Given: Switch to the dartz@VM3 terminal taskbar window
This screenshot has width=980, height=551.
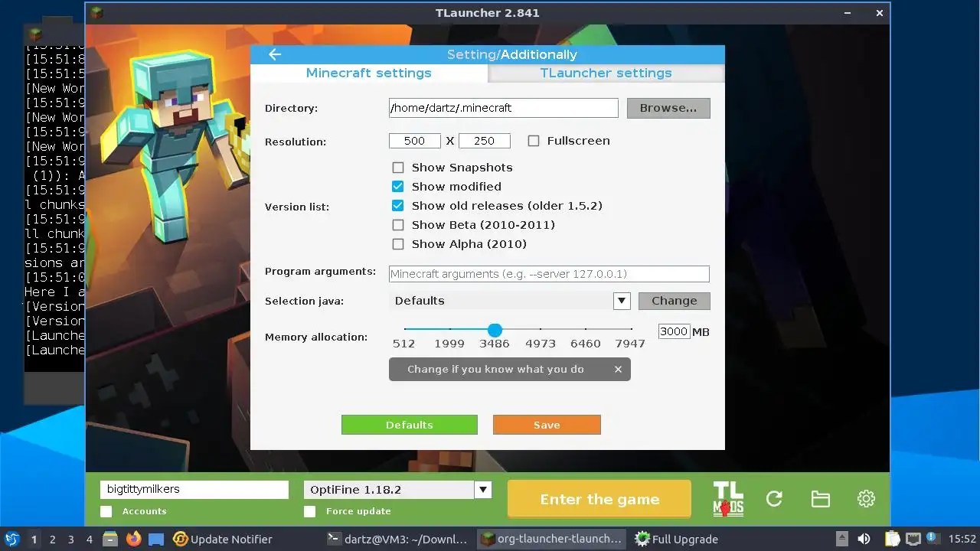Looking at the screenshot, I should (x=397, y=539).
